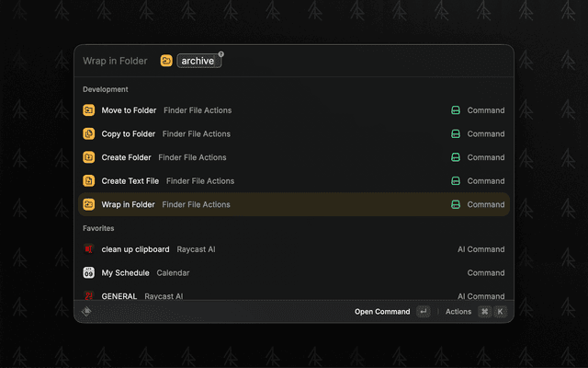Click the Raycast logo in bottom bar
Viewport: 588px width, 368px height.
pyautogui.click(x=87, y=312)
